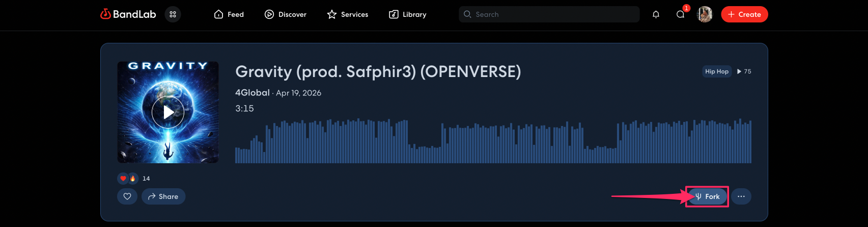Fork this track

coord(708,196)
